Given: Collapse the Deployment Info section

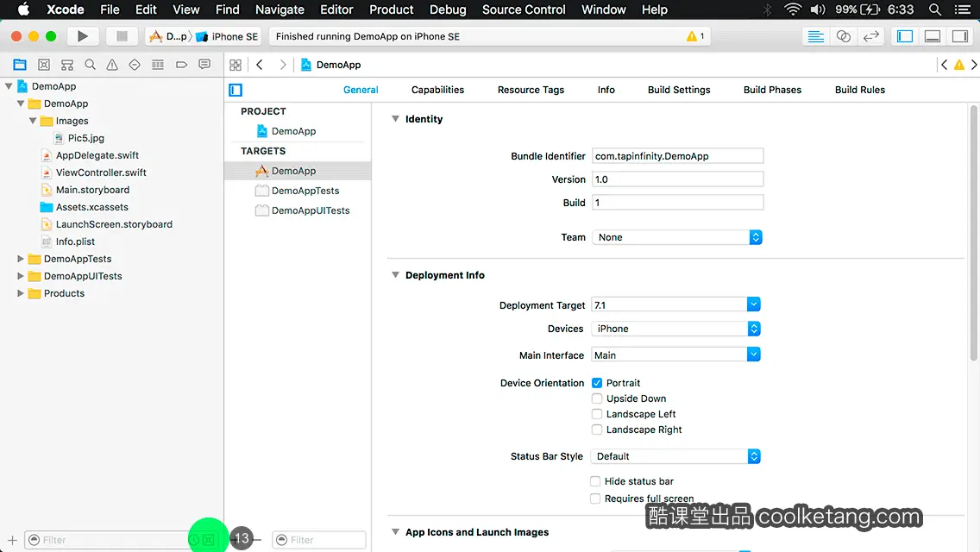Looking at the screenshot, I should pyautogui.click(x=395, y=275).
